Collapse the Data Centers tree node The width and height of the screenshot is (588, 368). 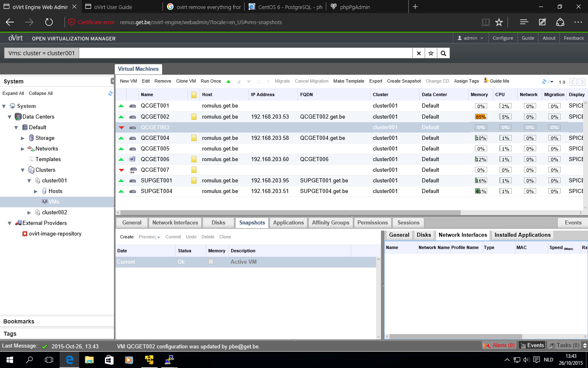10,117
